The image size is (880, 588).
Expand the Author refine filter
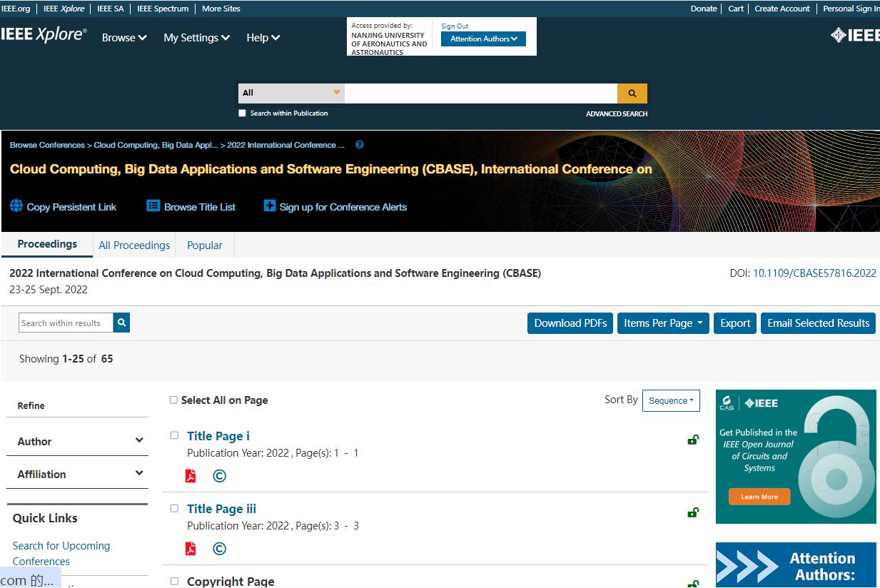(x=77, y=441)
